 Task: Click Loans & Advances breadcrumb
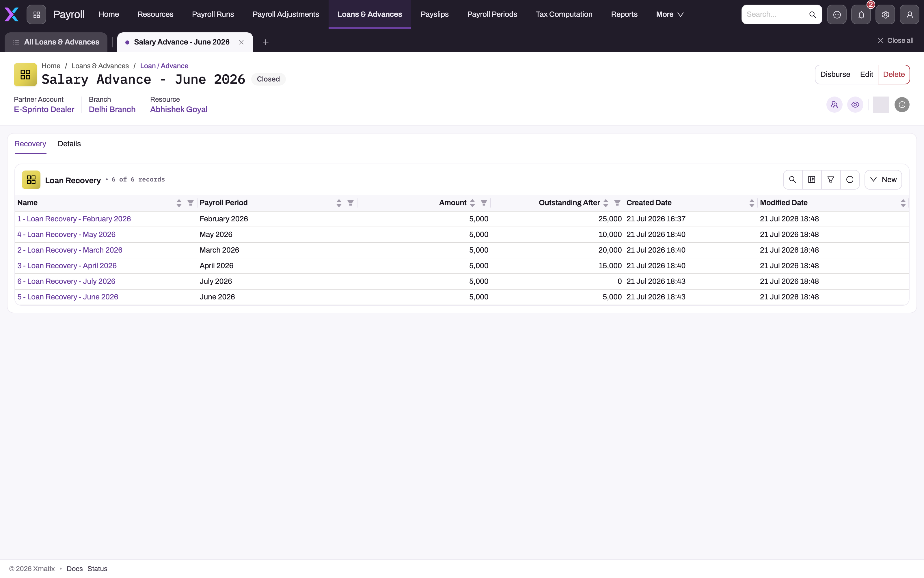[100, 66]
